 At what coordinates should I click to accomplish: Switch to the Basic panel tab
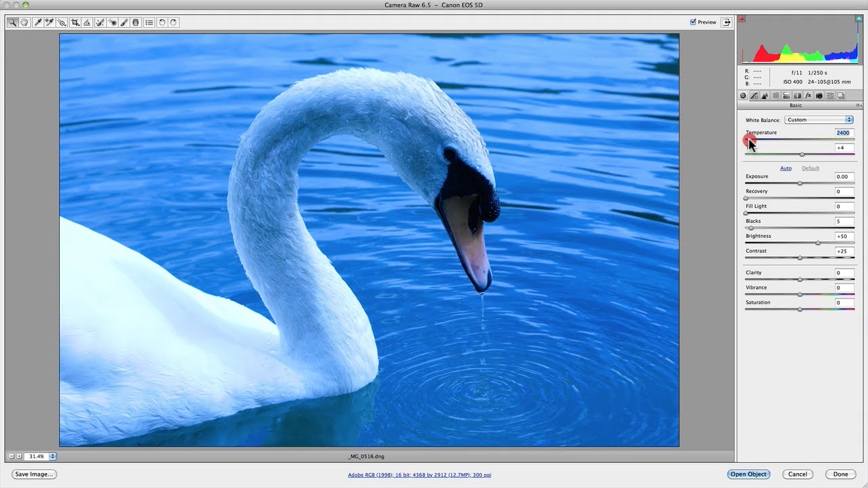pos(743,96)
